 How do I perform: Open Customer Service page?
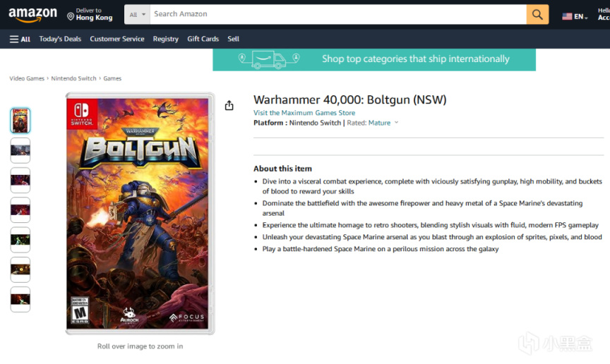[116, 39]
